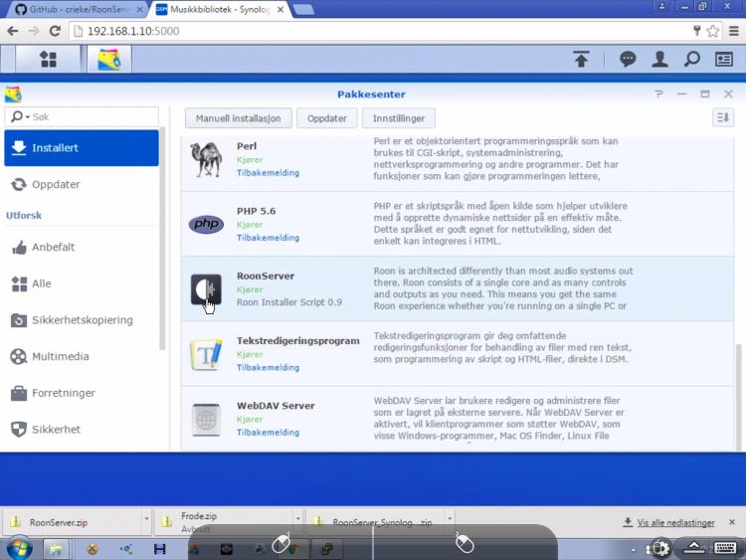Viewport: 746px width, 560px height.
Task: Click the WebDAV Server package title
Action: [276, 406]
